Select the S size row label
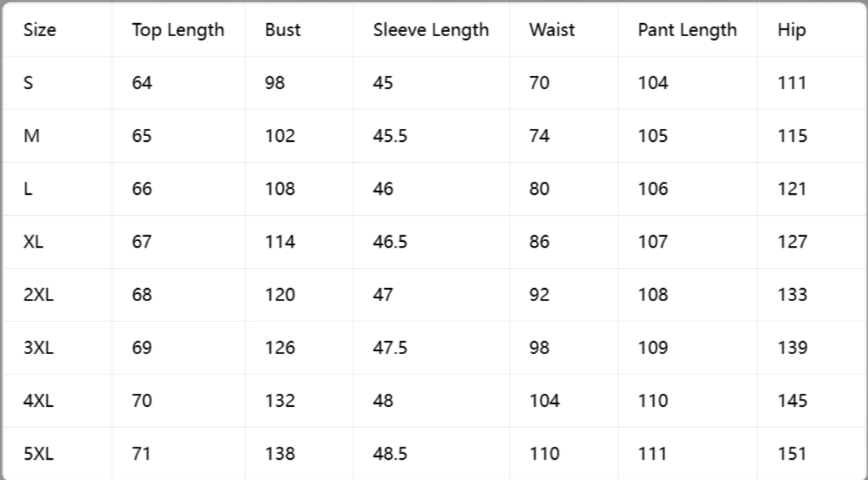 click(x=28, y=83)
